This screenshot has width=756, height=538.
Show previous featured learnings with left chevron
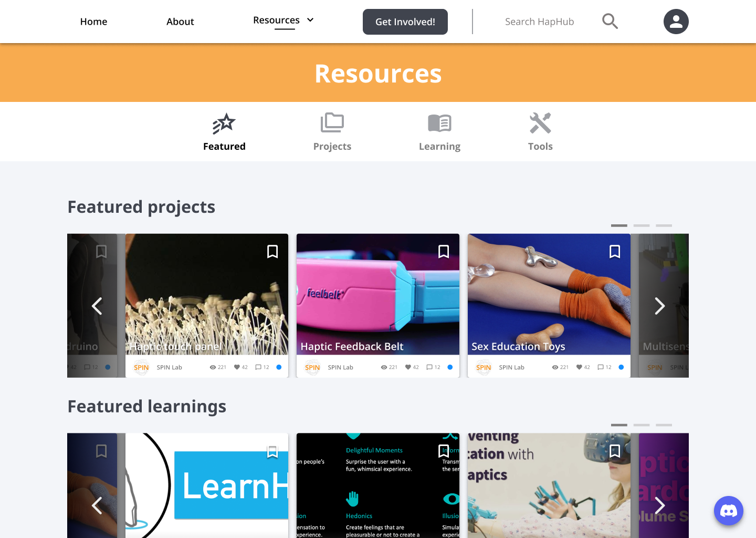[97, 505]
